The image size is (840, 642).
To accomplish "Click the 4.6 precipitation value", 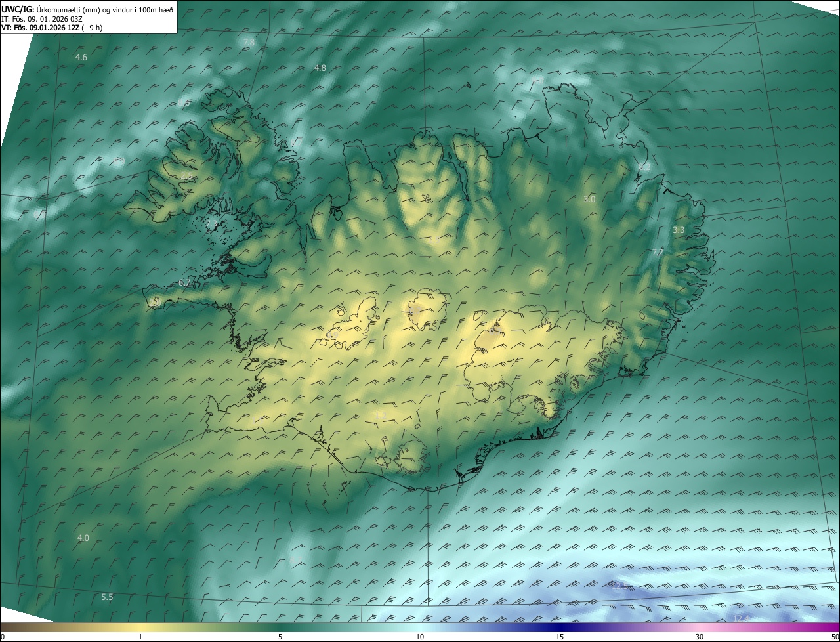I will 81,58.
